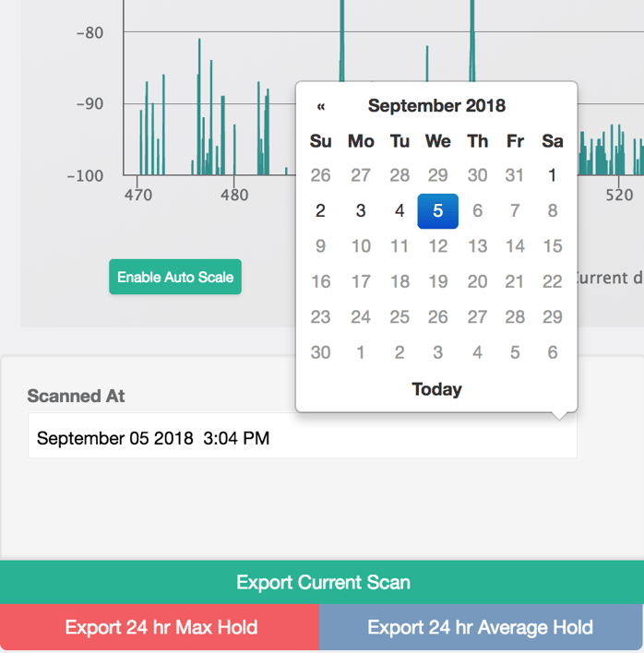Export the 24 hr Average Hold

tap(481, 627)
